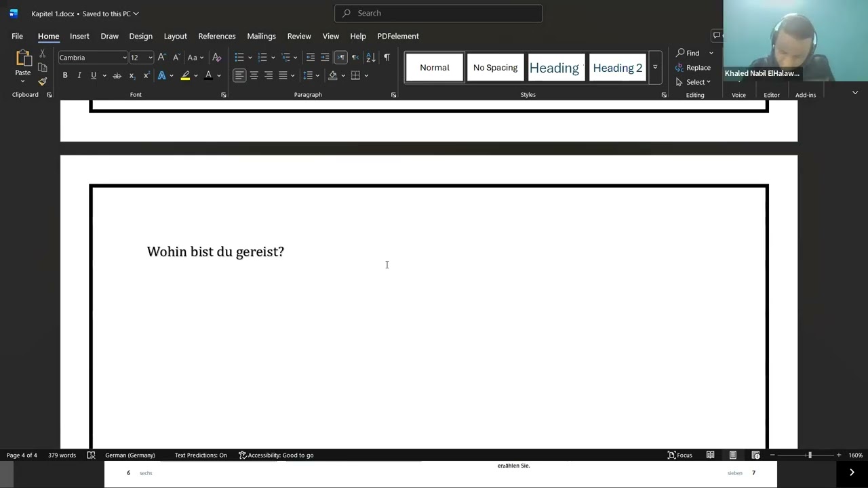Click the Word app icon in title bar

14,14
